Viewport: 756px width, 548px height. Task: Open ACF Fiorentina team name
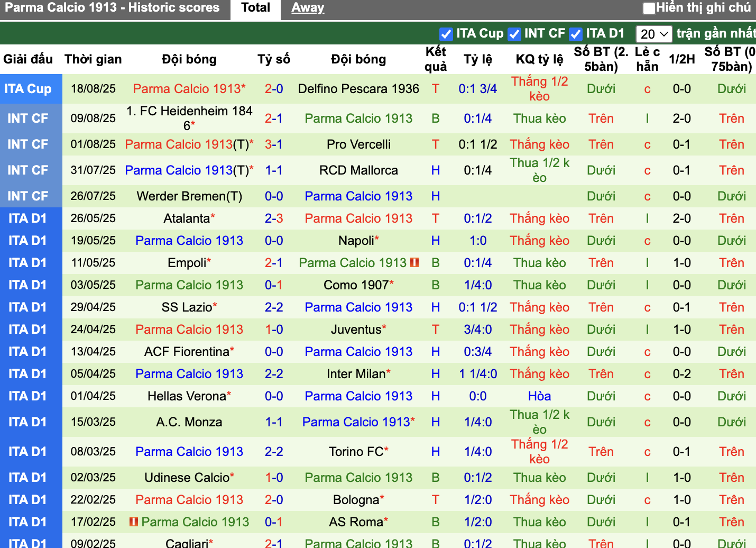187,352
